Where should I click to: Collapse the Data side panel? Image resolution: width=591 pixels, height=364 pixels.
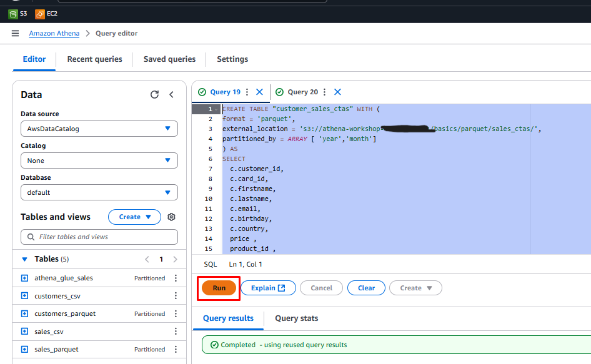171,95
